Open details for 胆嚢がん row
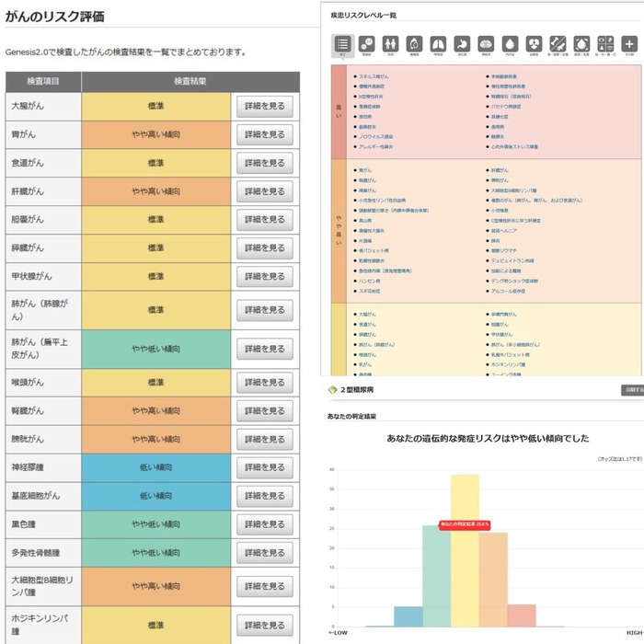This screenshot has width=644, height=644. 265,220
